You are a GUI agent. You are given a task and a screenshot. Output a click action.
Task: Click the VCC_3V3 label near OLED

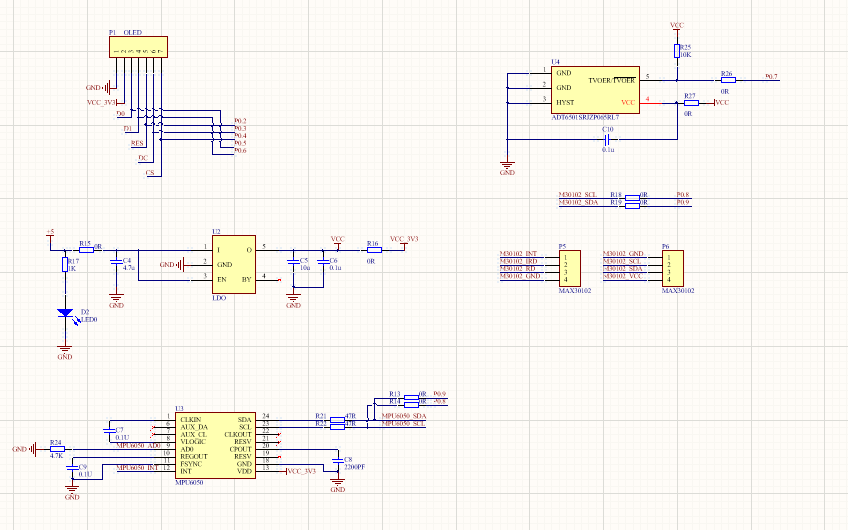point(101,103)
